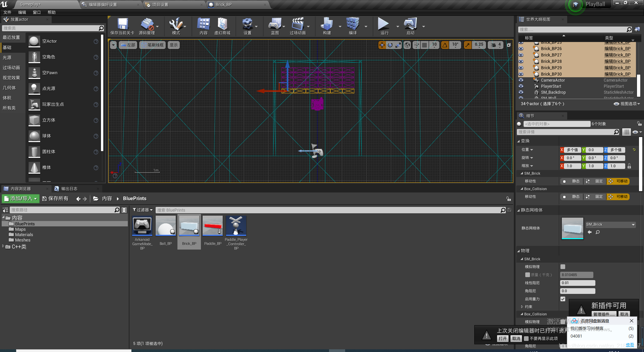The height and width of the screenshot is (352, 644).
Task: Click the magnifier in Place Actor search
Action: [x=101, y=28]
